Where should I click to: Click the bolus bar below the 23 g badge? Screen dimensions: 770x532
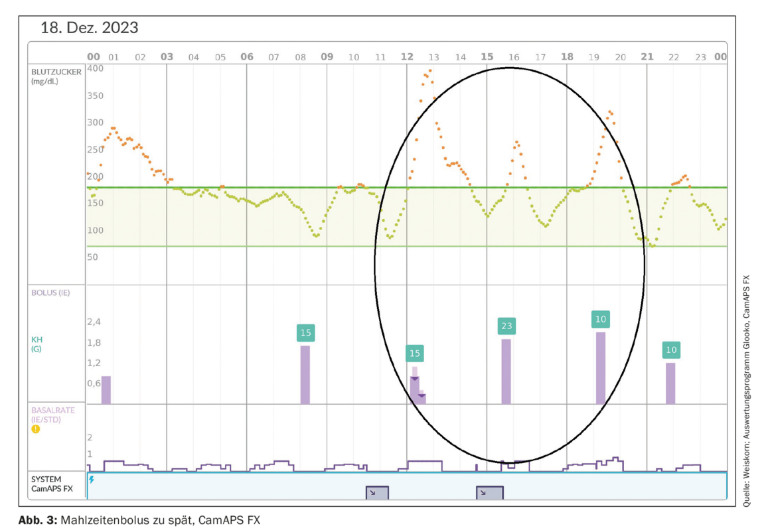[x=506, y=371]
